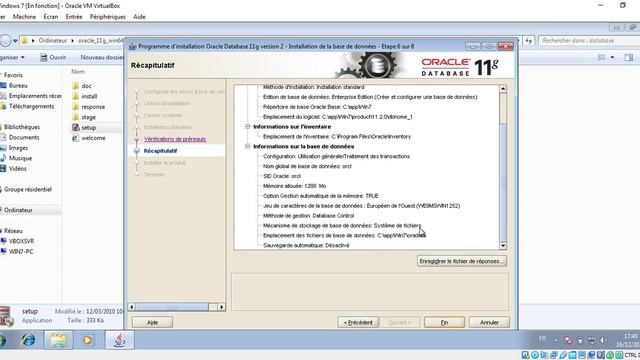640x360 pixels.
Task: Click the Nom column header
Action: click(x=78, y=71)
